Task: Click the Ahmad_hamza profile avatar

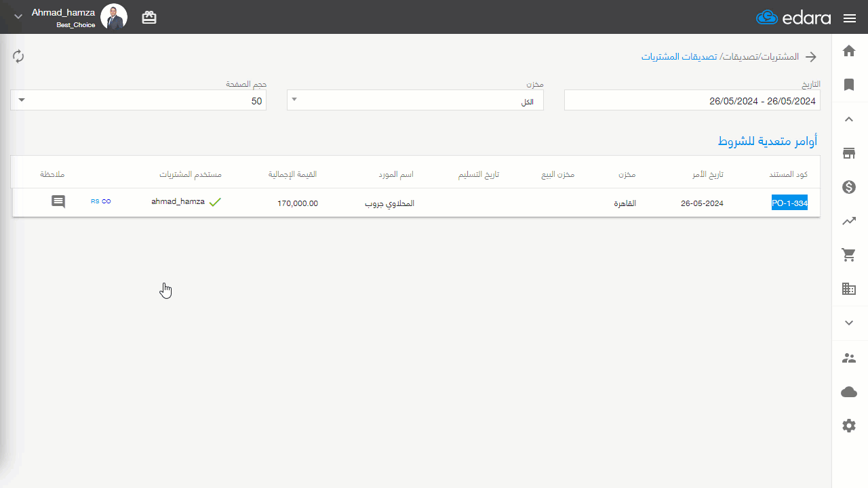Action: point(114,17)
